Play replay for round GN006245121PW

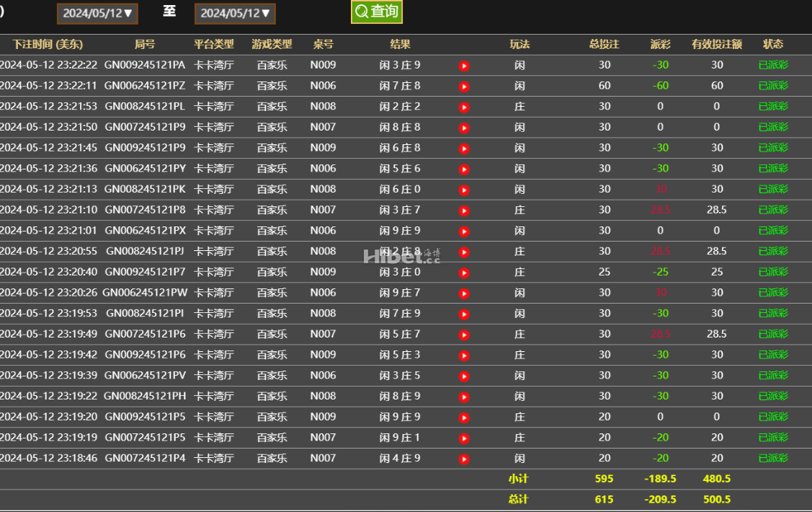464,293
